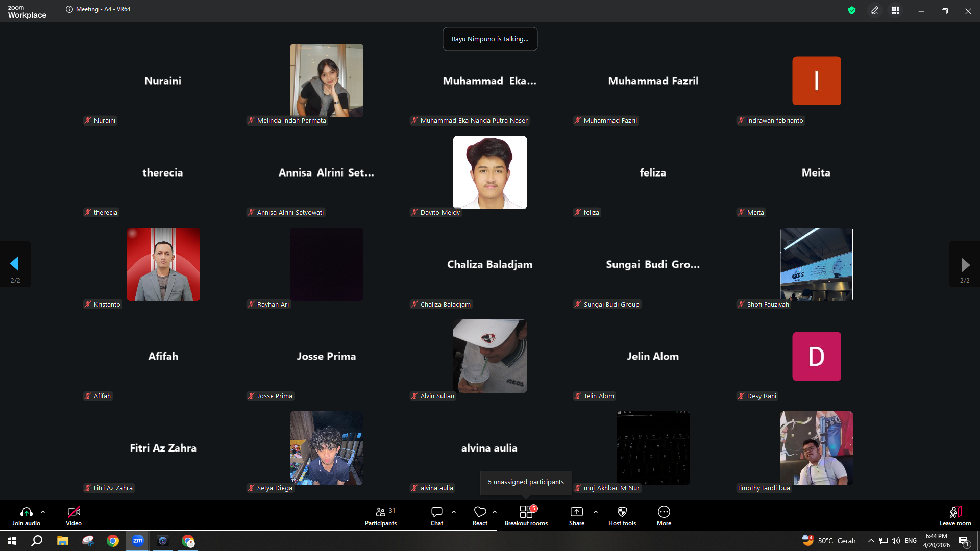Click the Muhammad Fazril name label

point(606,120)
